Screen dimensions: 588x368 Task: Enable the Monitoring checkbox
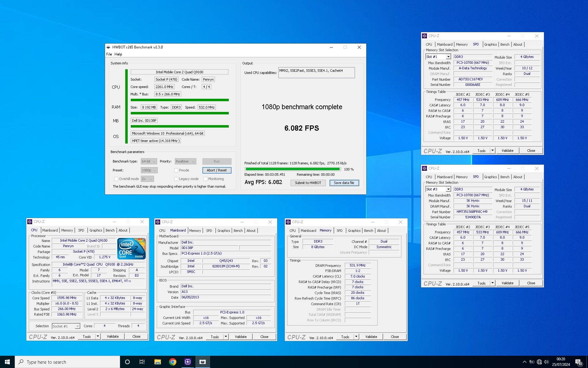[205, 179]
